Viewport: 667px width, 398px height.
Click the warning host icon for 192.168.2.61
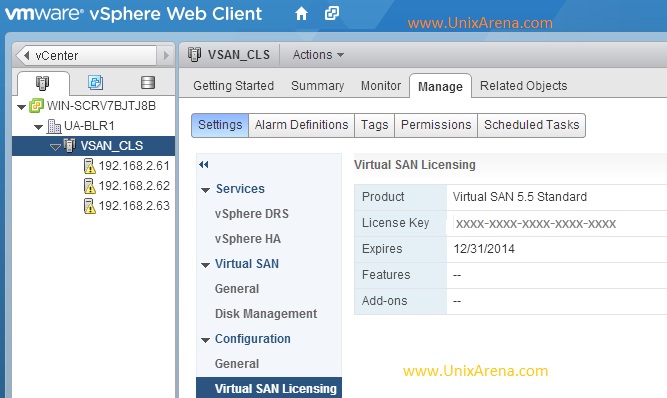[89, 166]
